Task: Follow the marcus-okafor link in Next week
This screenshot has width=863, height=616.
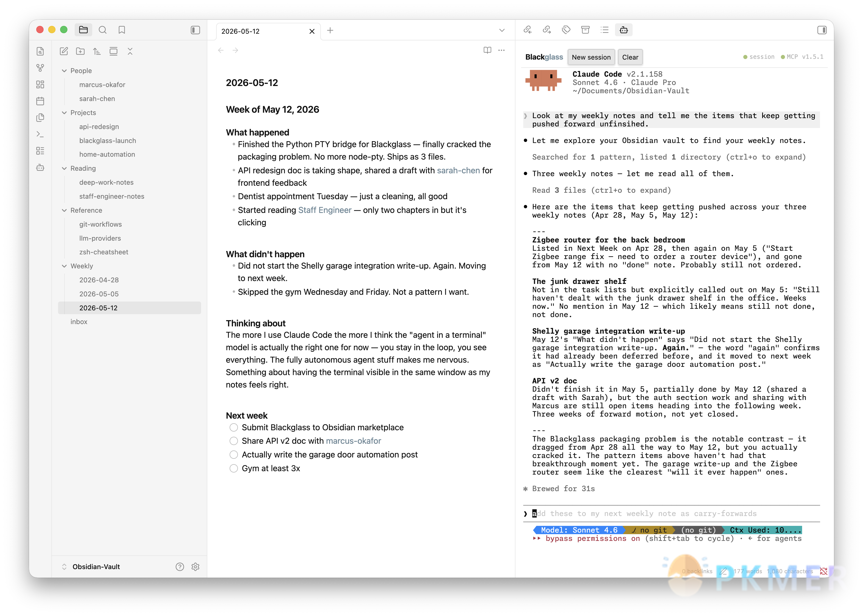Action: [353, 441]
